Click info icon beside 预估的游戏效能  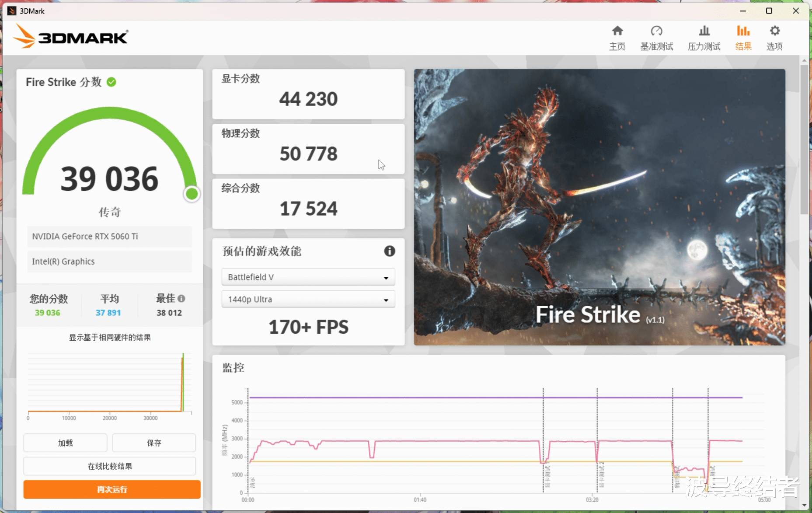[x=389, y=251]
